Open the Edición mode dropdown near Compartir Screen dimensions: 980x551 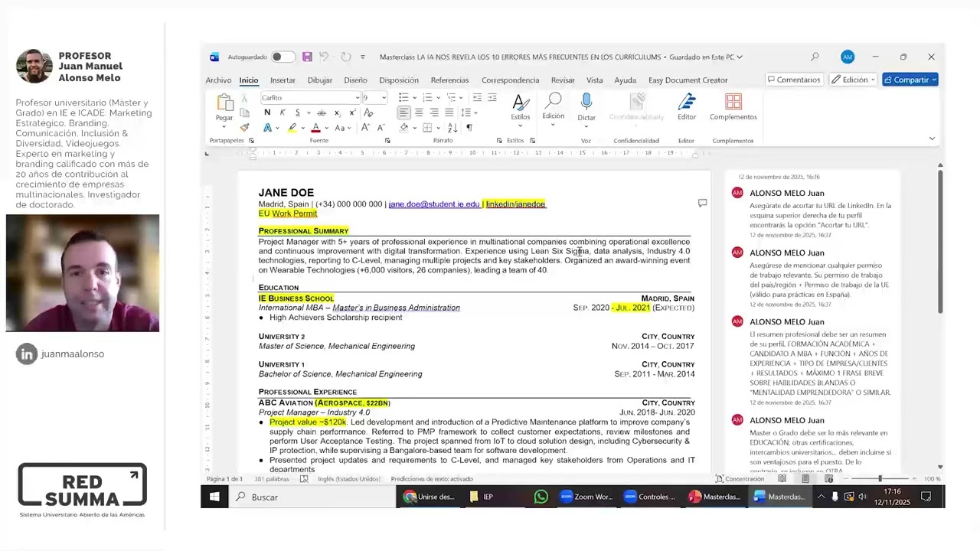pos(853,80)
